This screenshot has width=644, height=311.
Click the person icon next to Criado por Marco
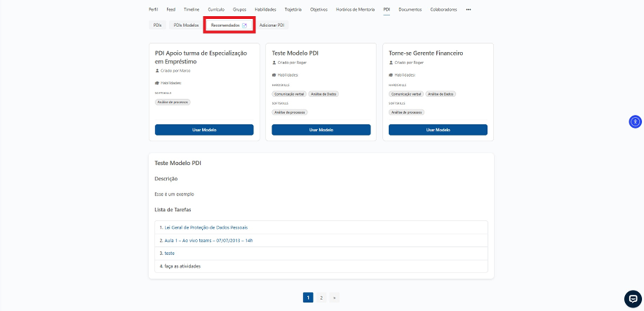pyautogui.click(x=158, y=71)
